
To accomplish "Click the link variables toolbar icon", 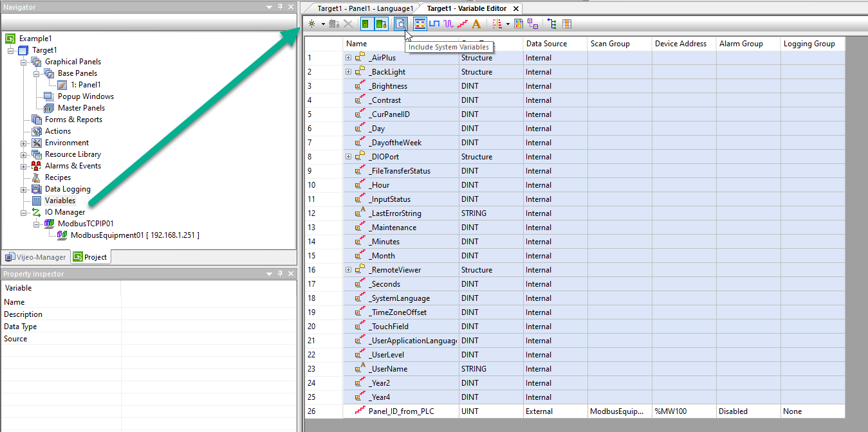I will coord(333,24).
